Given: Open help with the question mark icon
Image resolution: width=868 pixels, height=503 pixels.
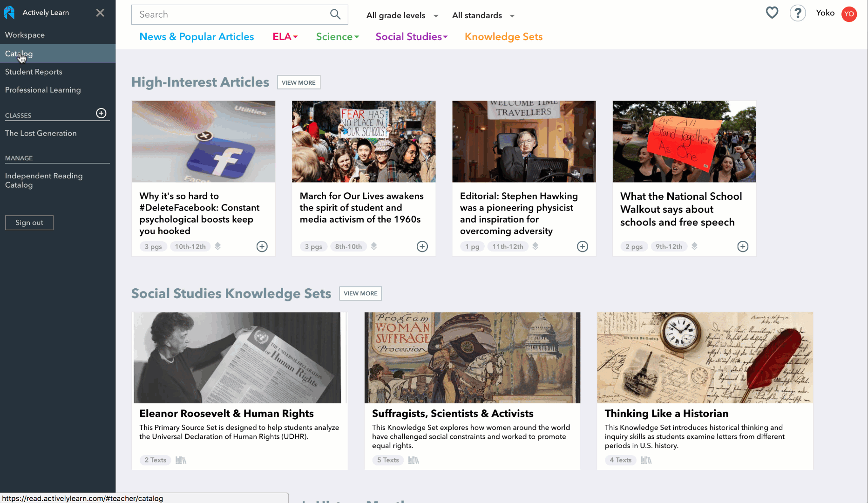Looking at the screenshot, I should click(x=798, y=13).
